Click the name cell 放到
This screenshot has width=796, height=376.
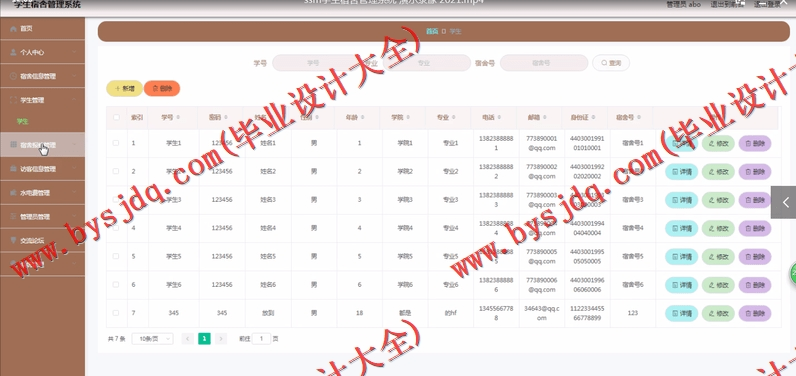267,313
